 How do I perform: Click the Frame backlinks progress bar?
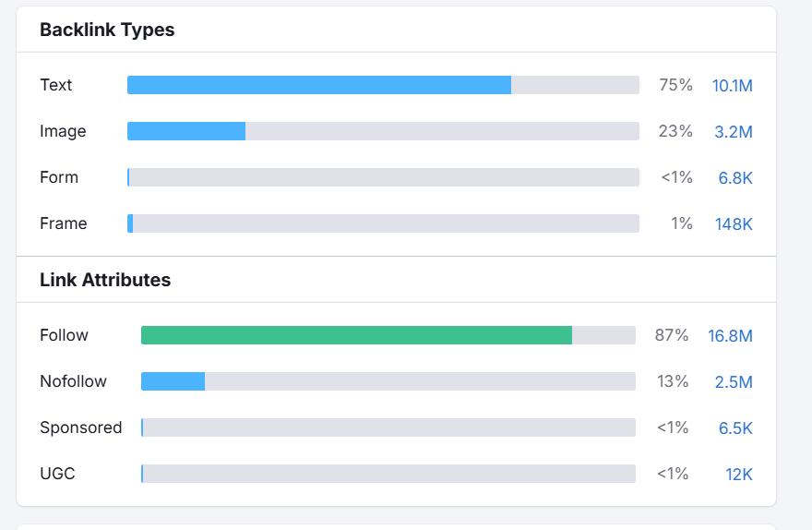(x=383, y=223)
